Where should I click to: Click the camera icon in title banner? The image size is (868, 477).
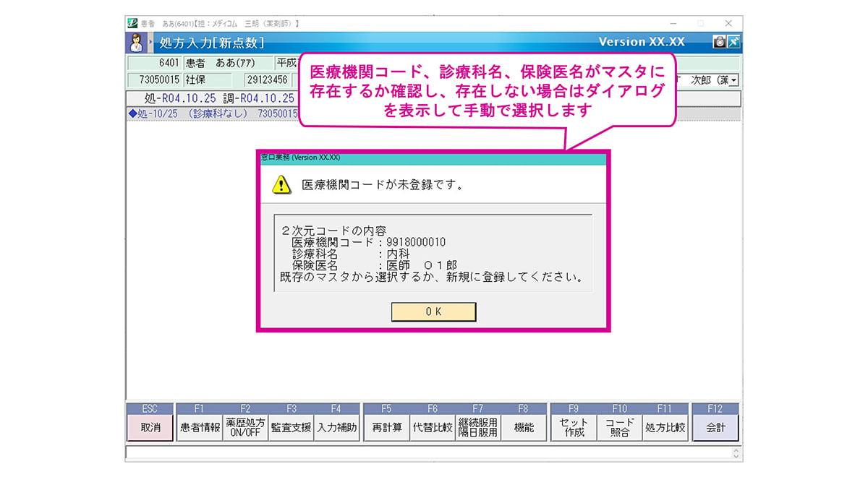pos(719,42)
